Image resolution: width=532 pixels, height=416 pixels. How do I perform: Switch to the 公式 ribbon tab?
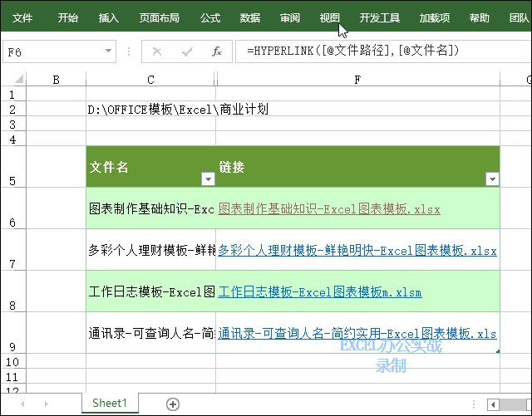point(210,17)
